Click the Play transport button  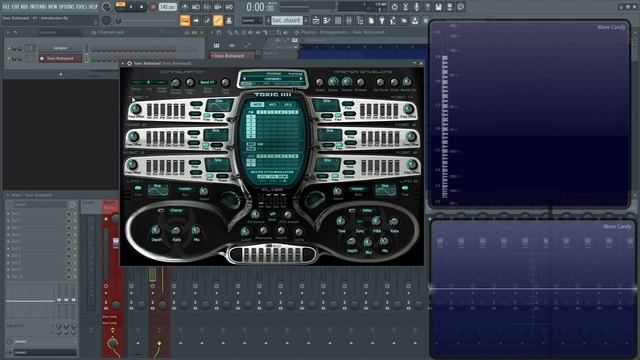click(x=131, y=7)
